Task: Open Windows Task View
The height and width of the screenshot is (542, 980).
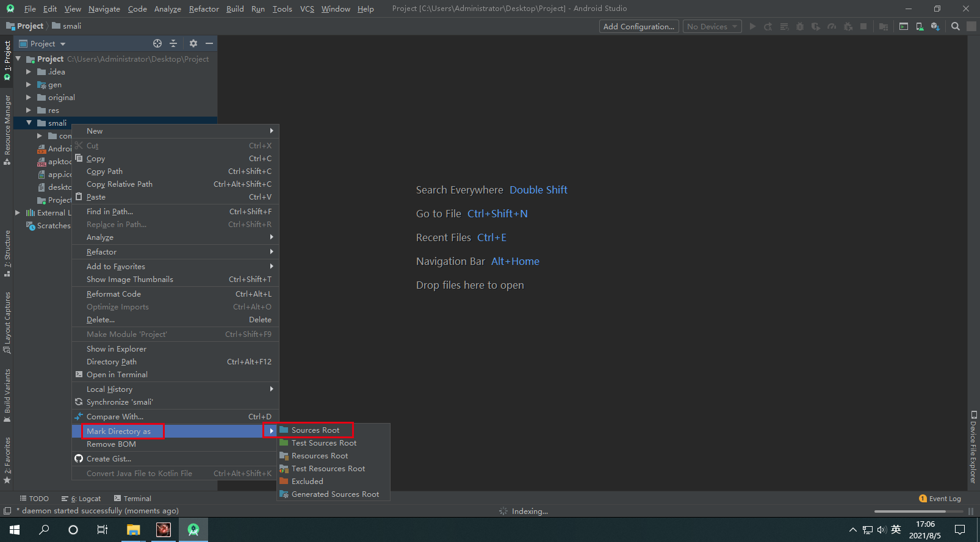Action: pos(103,529)
